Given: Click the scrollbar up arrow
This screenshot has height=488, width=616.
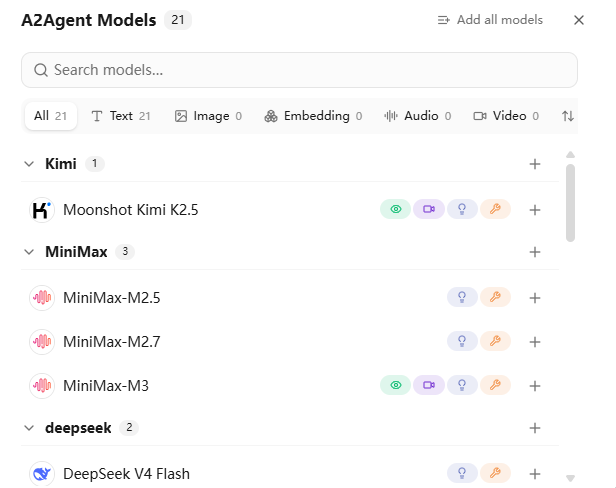Looking at the screenshot, I should [x=570, y=155].
